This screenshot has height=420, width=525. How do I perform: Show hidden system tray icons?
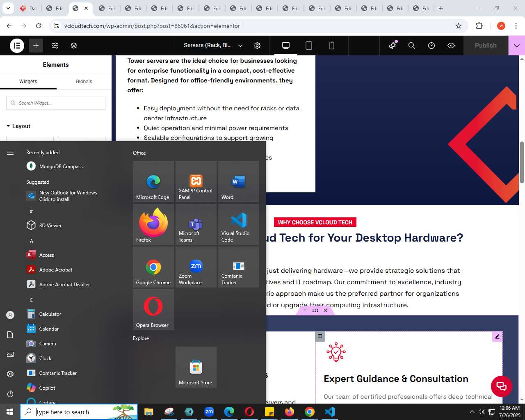tap(472, 412)
